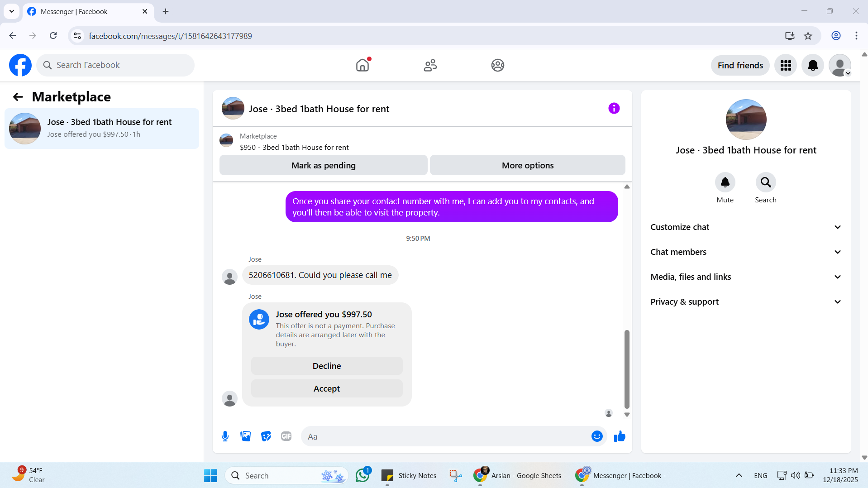Choose a GIF icon
This screenshot has height=488, width=868.
[286, 436]
